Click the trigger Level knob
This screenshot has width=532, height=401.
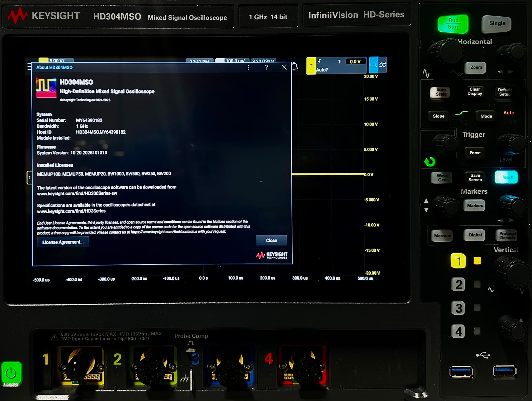pyautogui.click(x=512, y=144)
